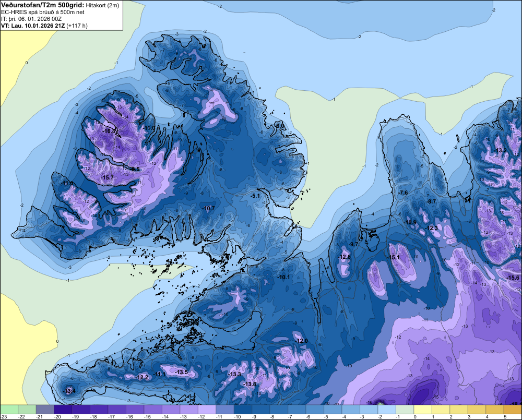Screen dimensions: 522x420
Task: Select the legend swatch between -4 and -3
Action: coord(351,410)
